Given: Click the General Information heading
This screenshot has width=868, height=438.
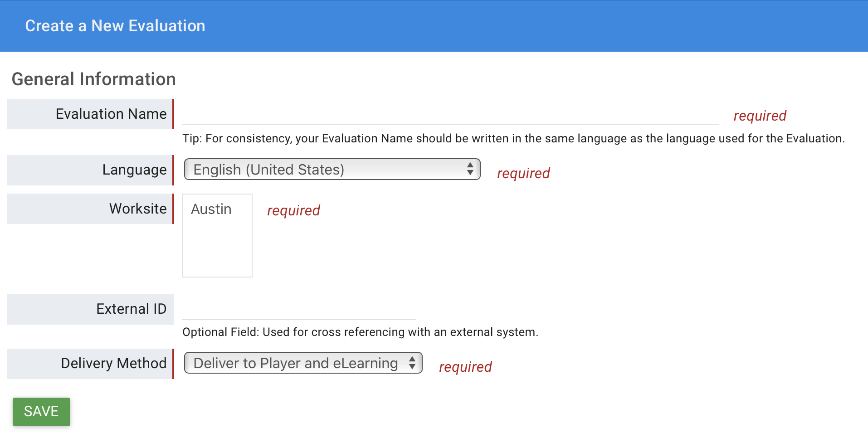Looking at the screenshot, I should 93,79.
